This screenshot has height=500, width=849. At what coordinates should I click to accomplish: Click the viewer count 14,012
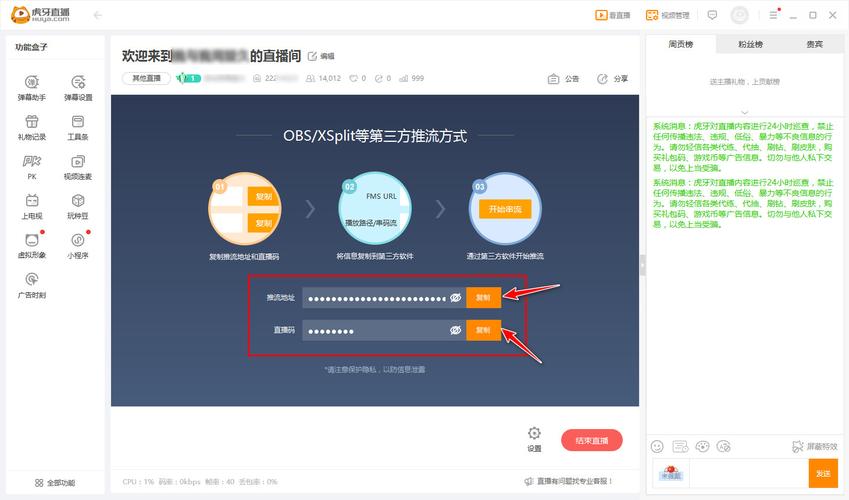pyautogui.click(x=323, y=79)
